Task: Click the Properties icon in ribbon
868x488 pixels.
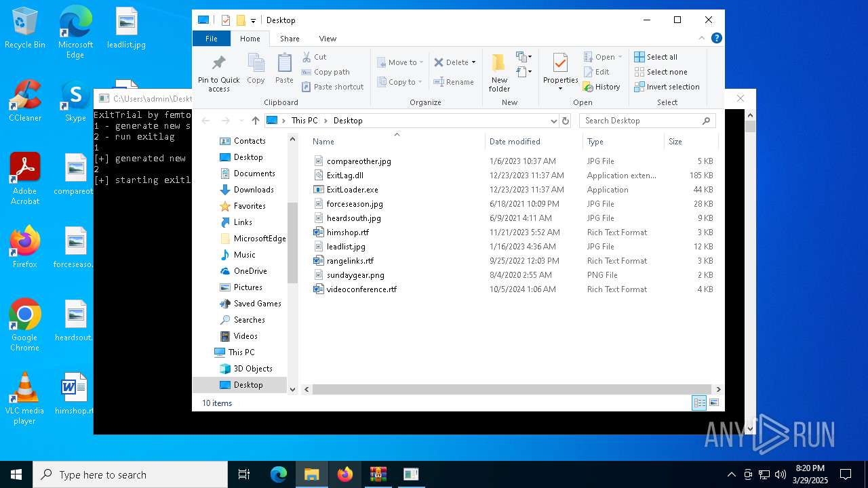Action: click(560, 63)
